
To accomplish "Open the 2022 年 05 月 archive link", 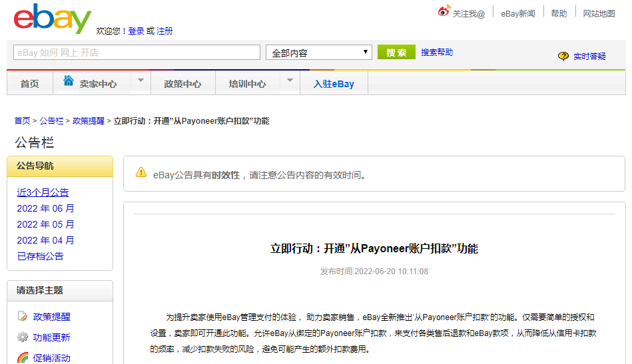I will (45, 224).
